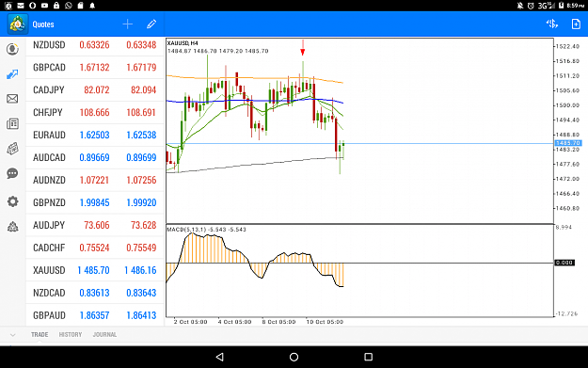This screenshot has width=588, height=368.
Task: Open the News sidebar icon
Action: pyautogui.click(x=12, y=124)
